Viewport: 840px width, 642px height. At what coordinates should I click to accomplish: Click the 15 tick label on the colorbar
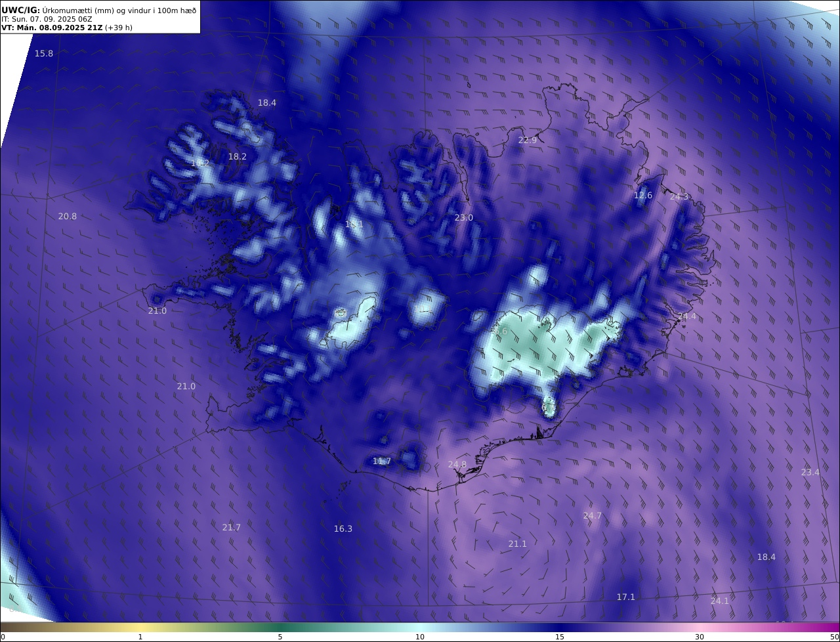[x=560, y=637]
